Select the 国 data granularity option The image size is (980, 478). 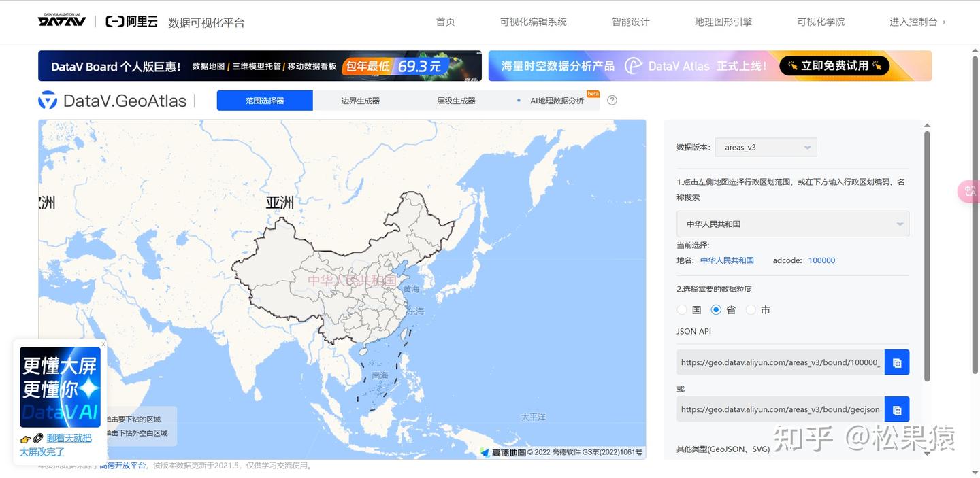682,309
